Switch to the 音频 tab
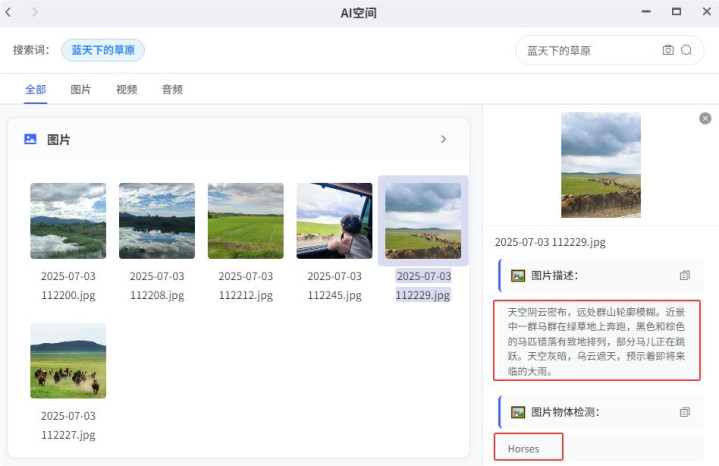Screen dimensions: 719x466 pyautogui.click(x=172, y=90)
